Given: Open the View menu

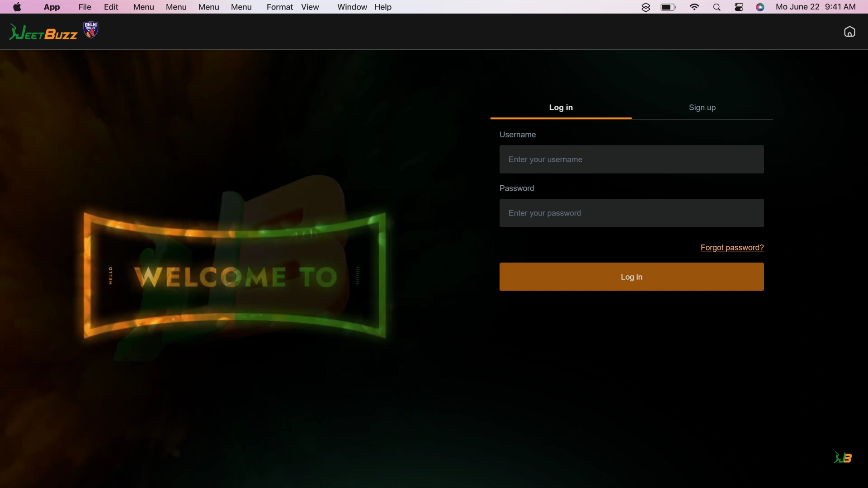Looking at the screenshot, I should 310,7.
